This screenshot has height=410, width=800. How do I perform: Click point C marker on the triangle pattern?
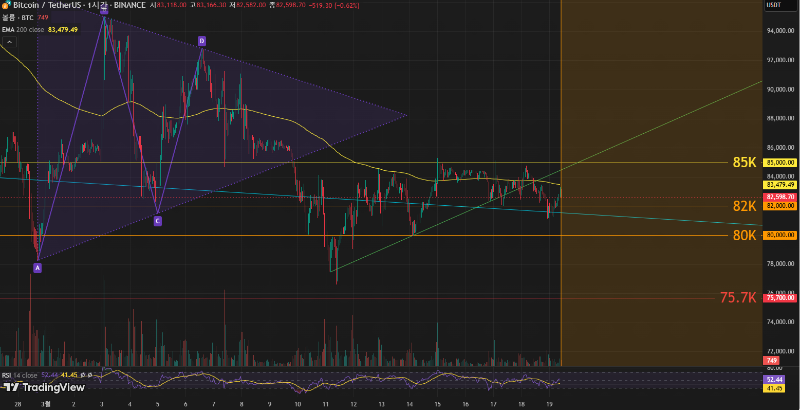point(158,220)
